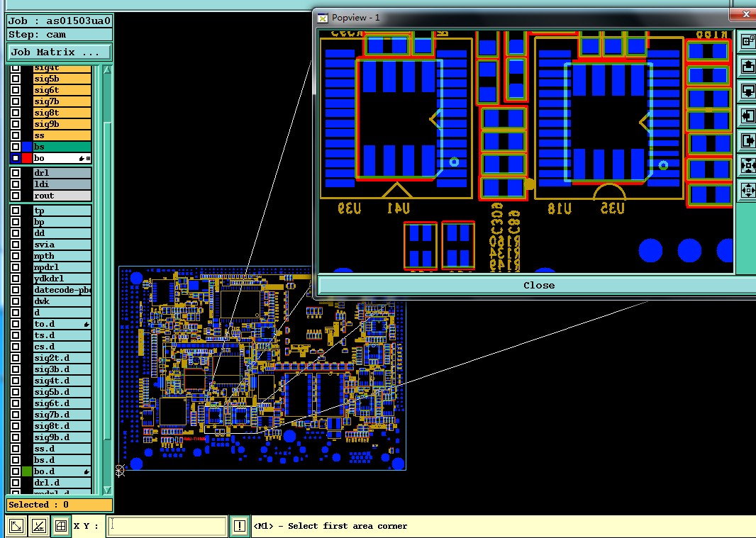Click the layer list scroll down arrow
The image size is (756, 538).
click(x=107, y=490)
